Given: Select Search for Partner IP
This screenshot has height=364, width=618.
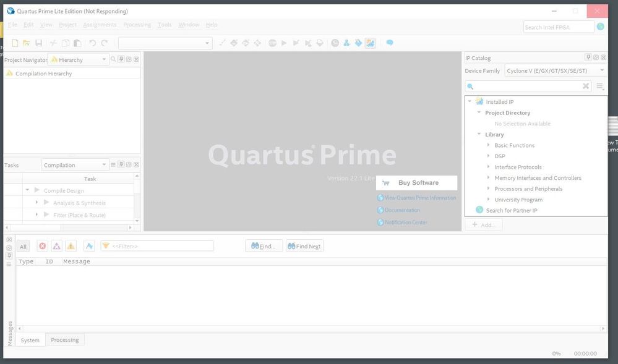Looking at the screenshot, I should tap(511, 210).
